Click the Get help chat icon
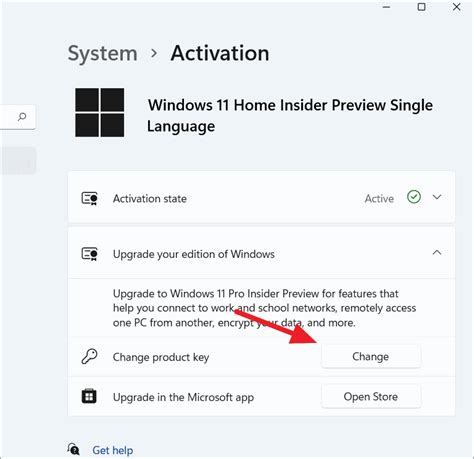 click(73, 449)
